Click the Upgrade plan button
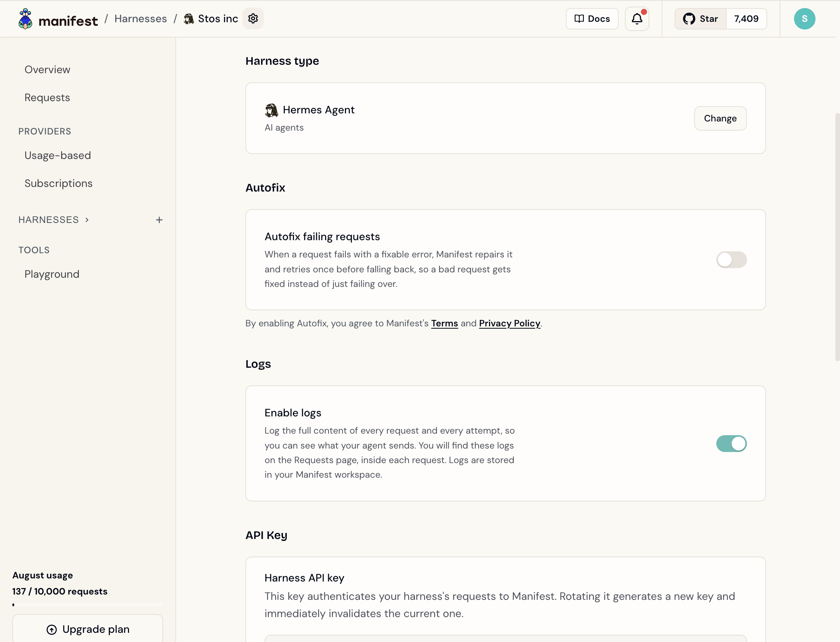This screenshot has height=642, width=840. tap(88, 629)
